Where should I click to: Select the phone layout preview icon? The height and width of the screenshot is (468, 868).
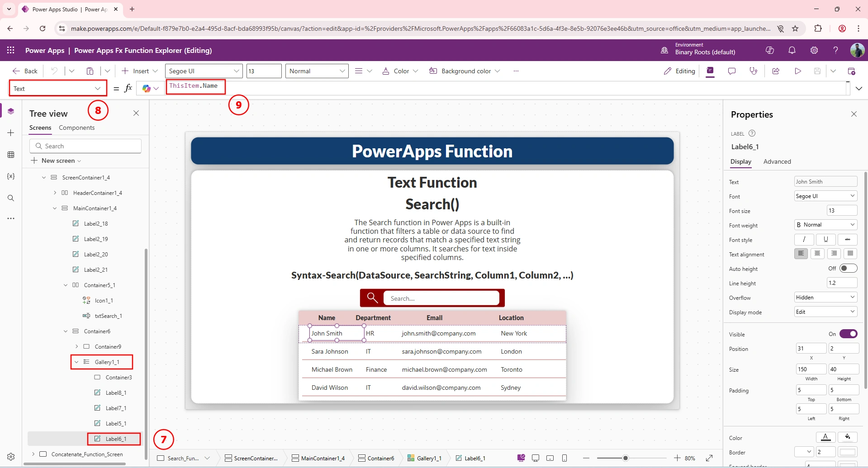coord(564,458)
